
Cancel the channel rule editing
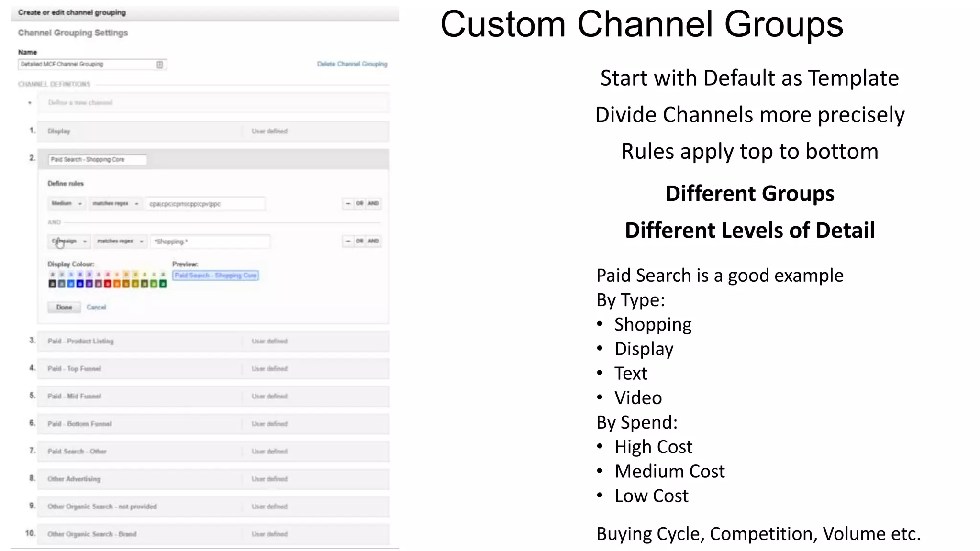point(96,307)
